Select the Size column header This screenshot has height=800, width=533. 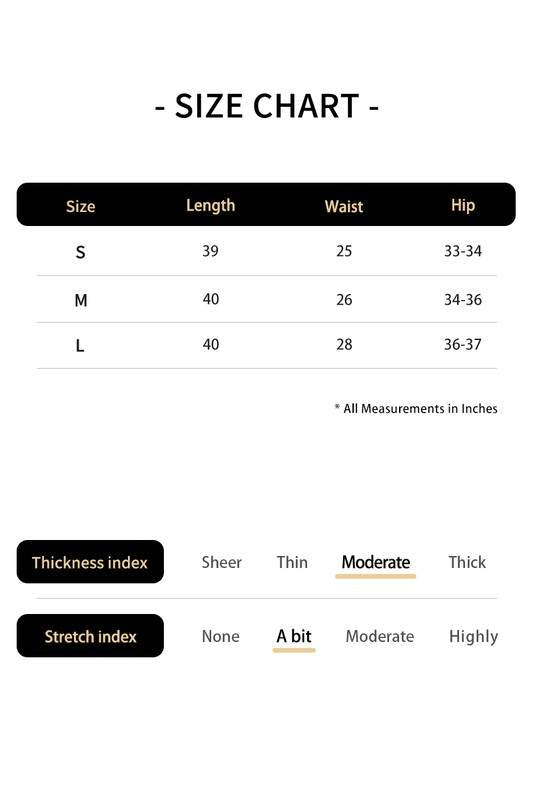click(81, 206)
